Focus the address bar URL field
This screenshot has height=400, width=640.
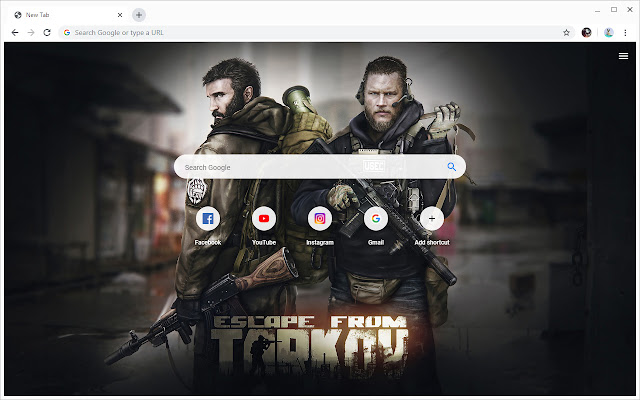[317, 33]
